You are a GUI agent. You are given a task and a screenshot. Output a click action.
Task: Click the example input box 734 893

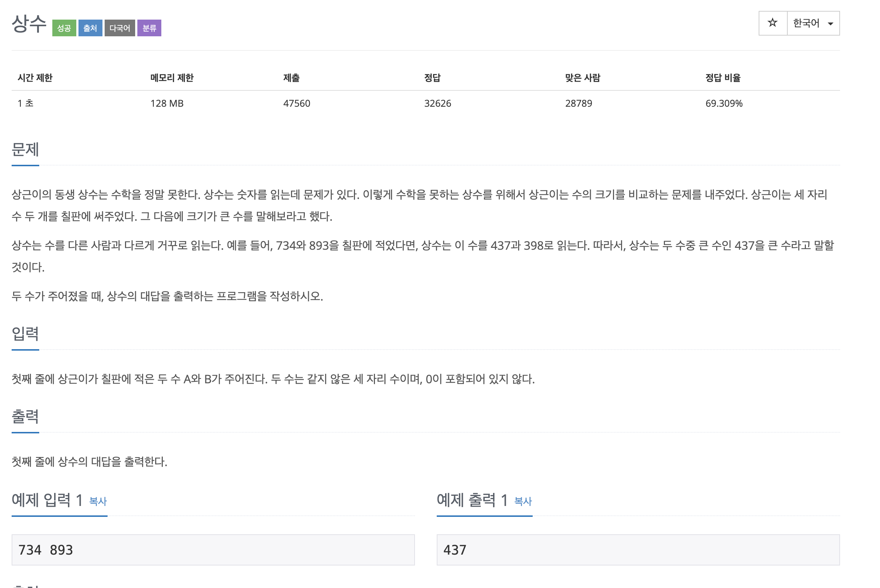[x=213, y=550]
